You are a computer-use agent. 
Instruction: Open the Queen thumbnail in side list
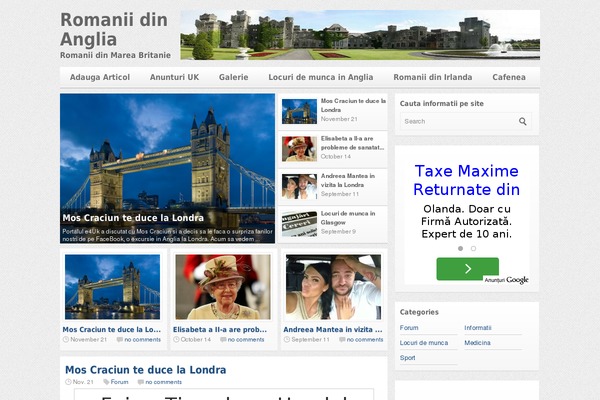pos(299,149)
